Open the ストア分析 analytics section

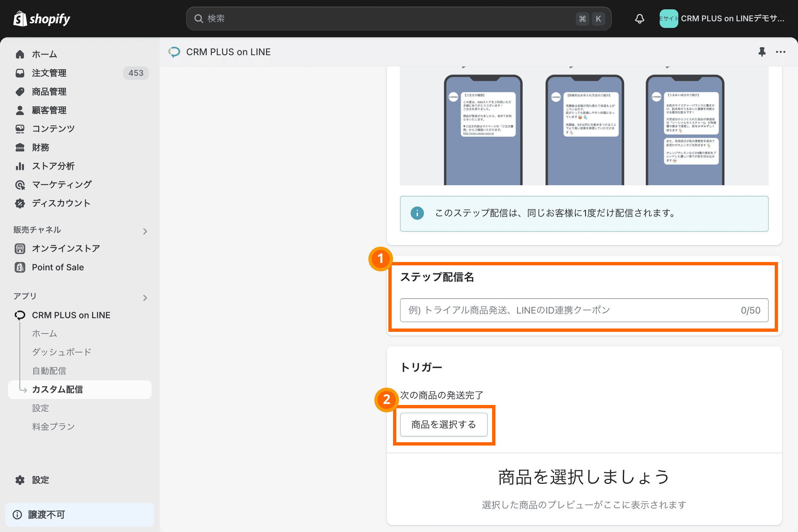coord(53,166)
